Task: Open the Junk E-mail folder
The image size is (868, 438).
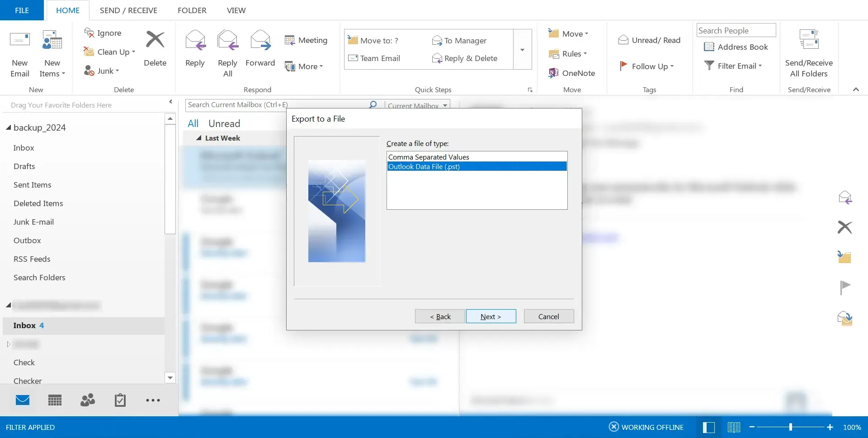Action: point(34,222)
